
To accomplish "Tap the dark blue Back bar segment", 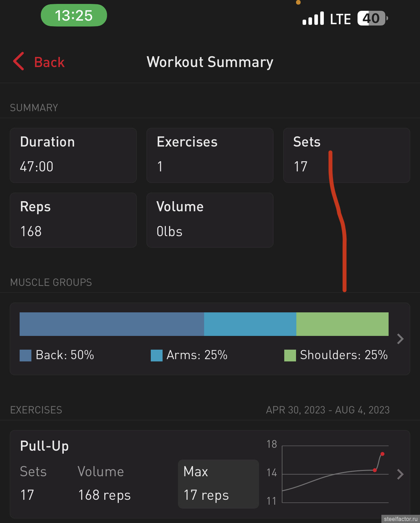I will click(112, 324).
